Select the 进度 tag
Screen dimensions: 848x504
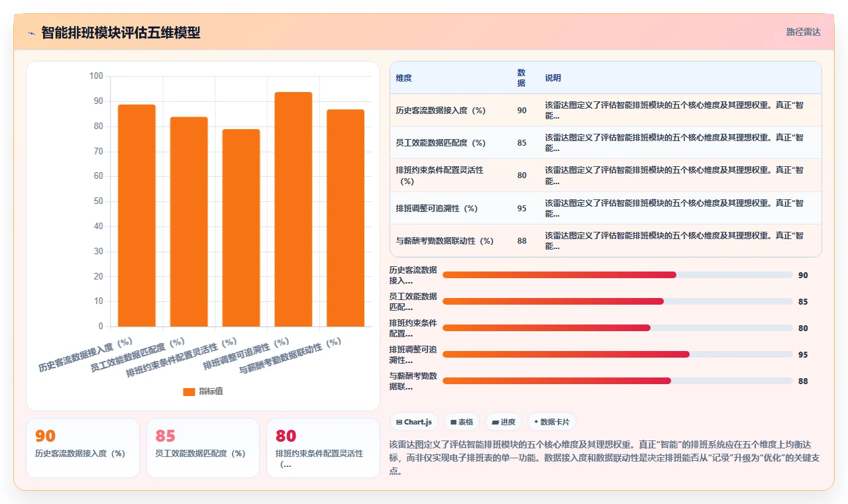[x=503, y=422]
